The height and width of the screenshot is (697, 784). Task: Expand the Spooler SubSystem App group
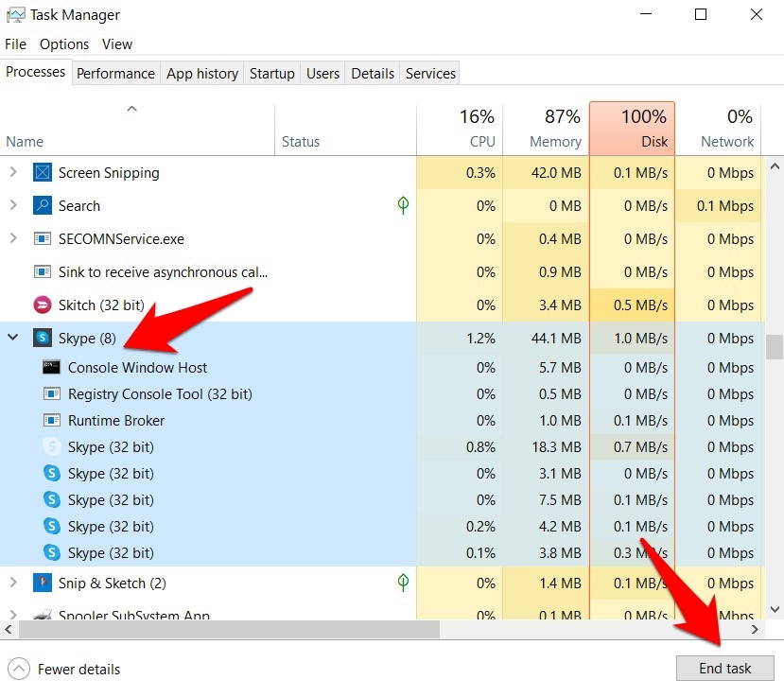click(x=13, y=614)
